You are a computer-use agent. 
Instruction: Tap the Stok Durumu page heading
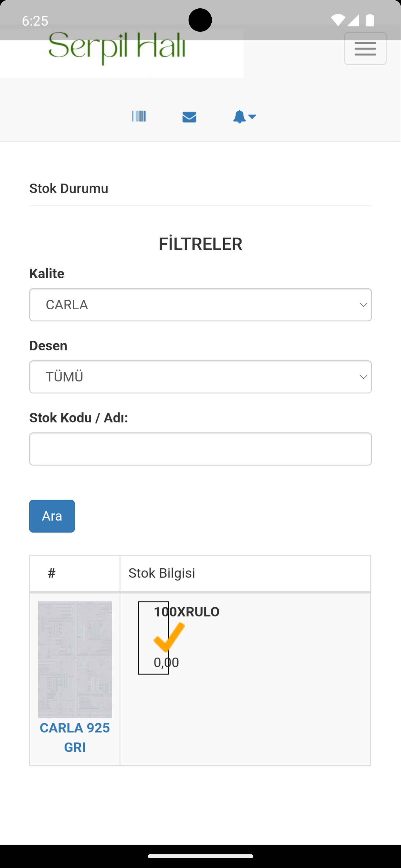[x=69, y=188]
